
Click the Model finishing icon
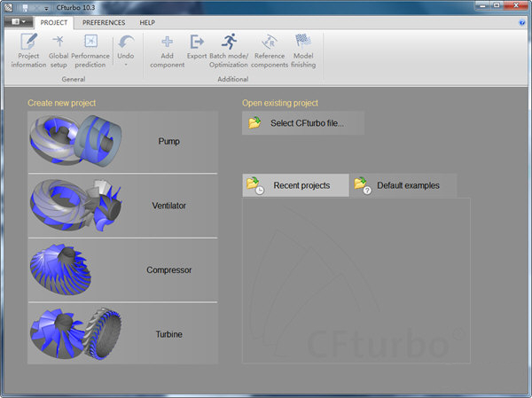pyautogui.click(x=303, y=51)
